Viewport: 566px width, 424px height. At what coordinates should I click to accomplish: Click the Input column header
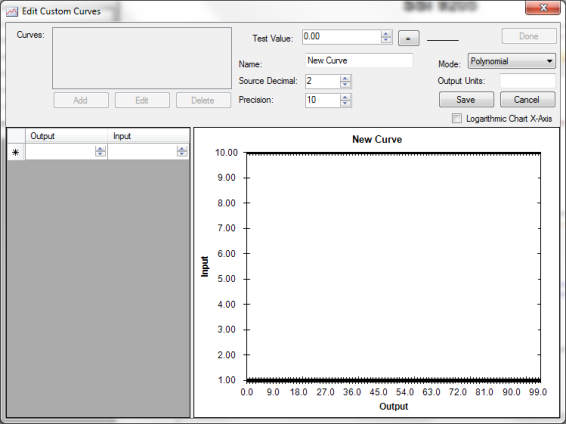point(148,136)
